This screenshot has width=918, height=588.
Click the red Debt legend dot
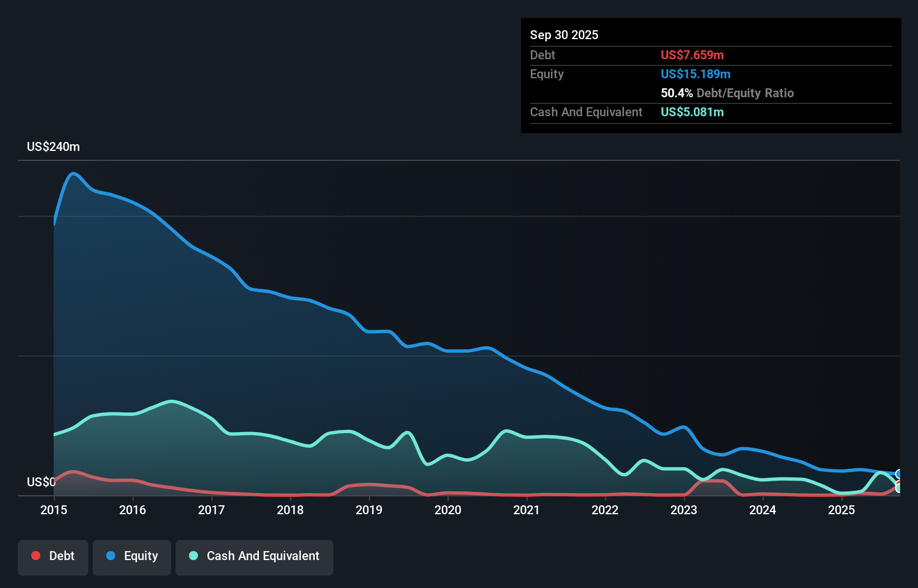tap(35, 556)
